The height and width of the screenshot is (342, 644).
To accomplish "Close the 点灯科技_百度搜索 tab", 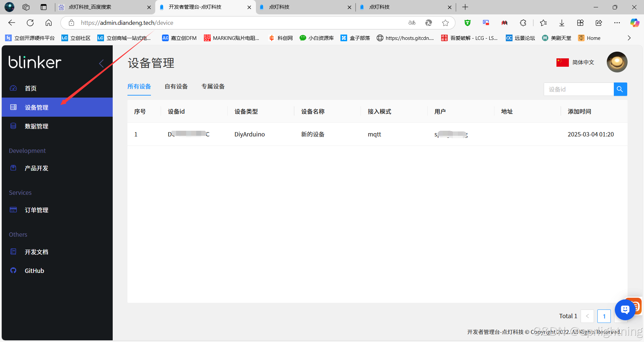I will coord(149,7).
